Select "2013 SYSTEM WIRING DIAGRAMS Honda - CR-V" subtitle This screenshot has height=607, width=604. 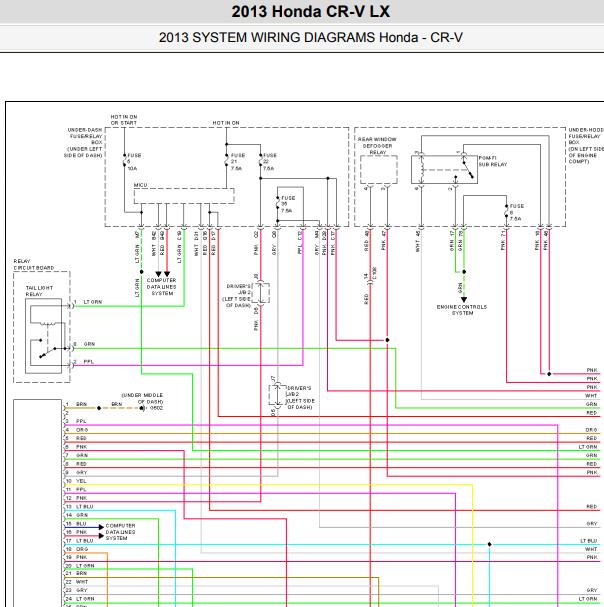(311, 38)
